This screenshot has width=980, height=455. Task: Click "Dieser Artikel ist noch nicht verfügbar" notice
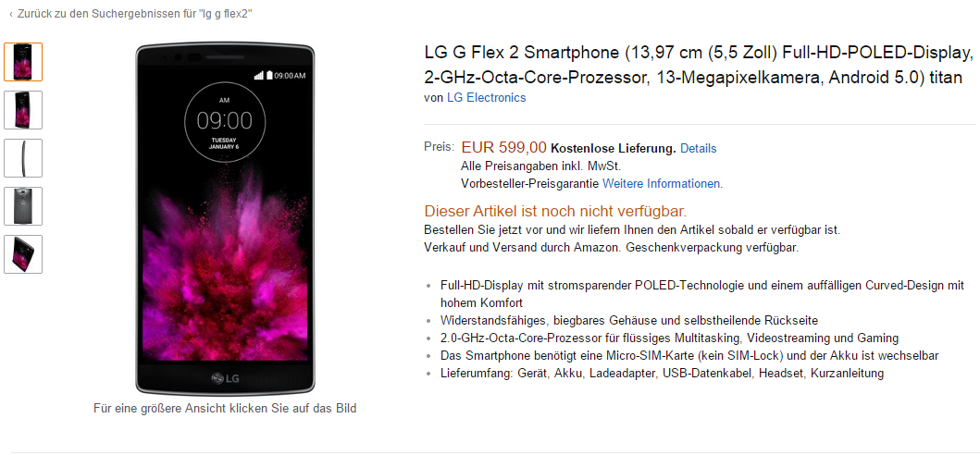(x=555, y=211)
